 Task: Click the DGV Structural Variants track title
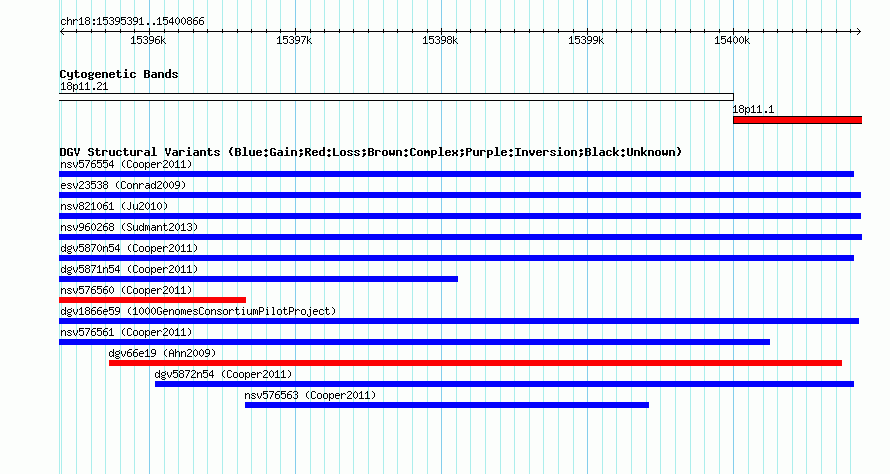pyautogui.click(x=370, y=152)
